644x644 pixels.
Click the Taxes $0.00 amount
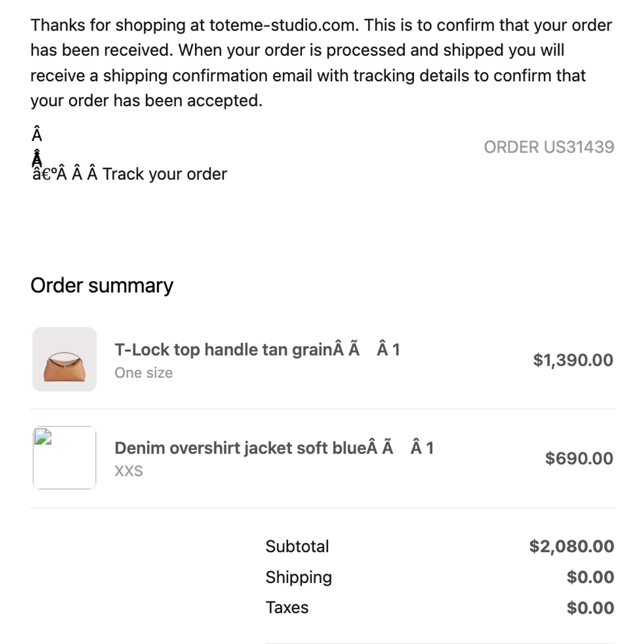590,608
